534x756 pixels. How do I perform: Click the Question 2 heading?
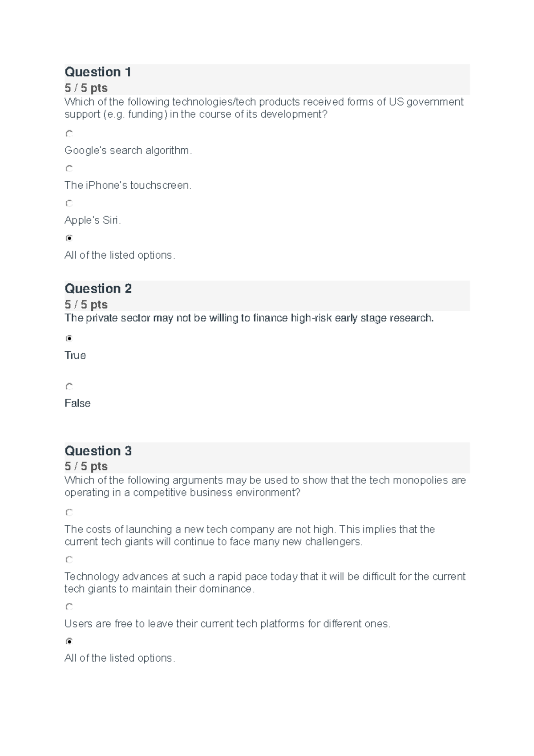(98, 289)
